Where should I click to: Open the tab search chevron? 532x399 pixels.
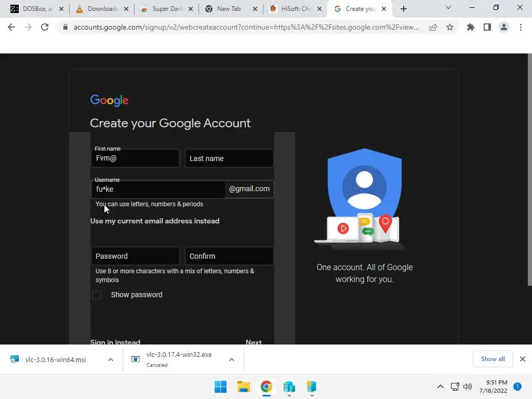448,7
